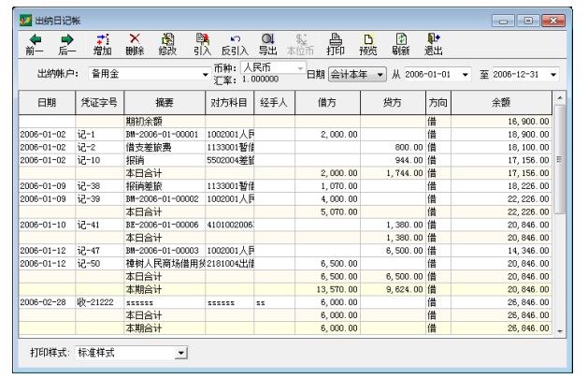Select the 樟树人民商场 summary cell
Viewport: 588px width, 379px height.
tap(165, 263)
